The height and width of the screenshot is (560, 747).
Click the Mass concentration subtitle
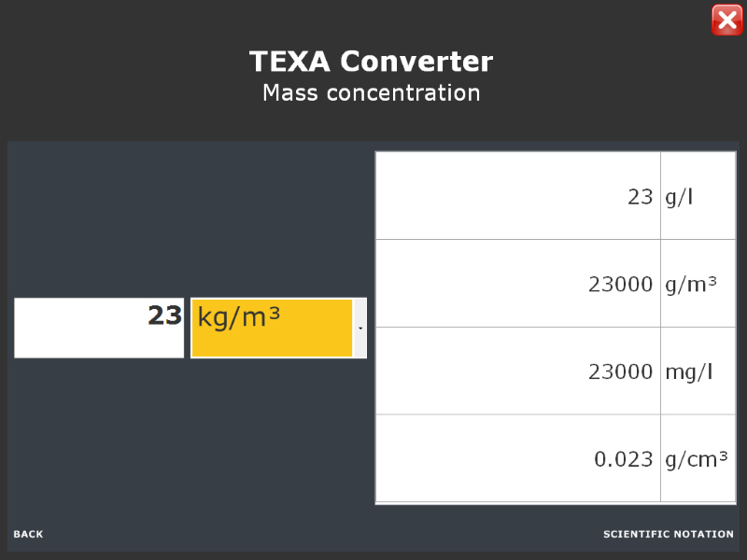coord(371,92)
